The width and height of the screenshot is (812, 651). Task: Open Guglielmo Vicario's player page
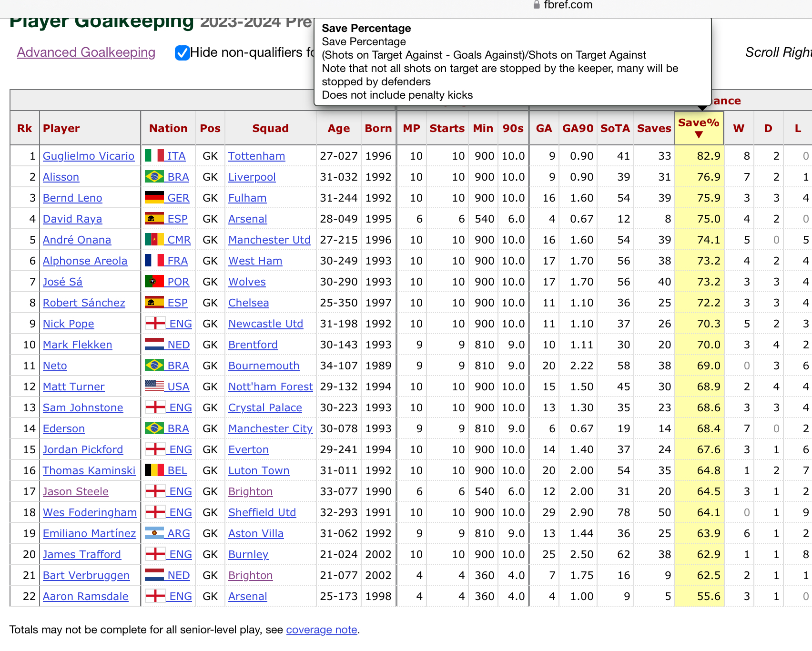coord(89,156)
